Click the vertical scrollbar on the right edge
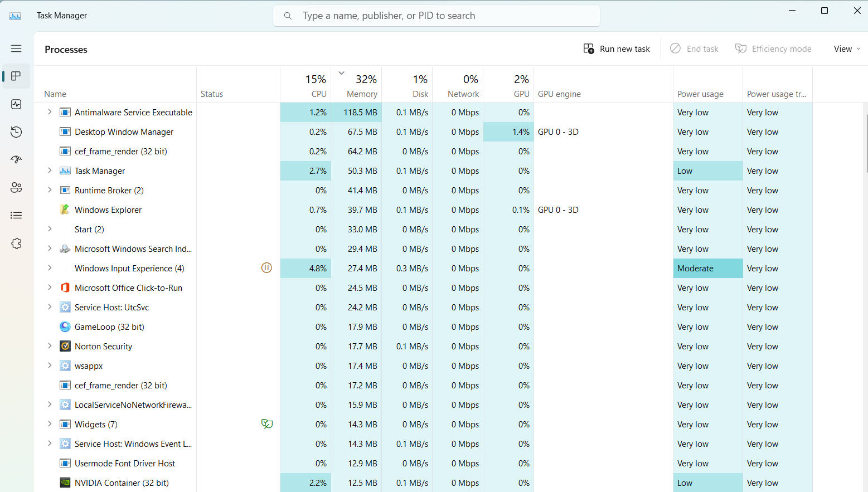This screenshot has height=492, width=868. tap(866, 143)
